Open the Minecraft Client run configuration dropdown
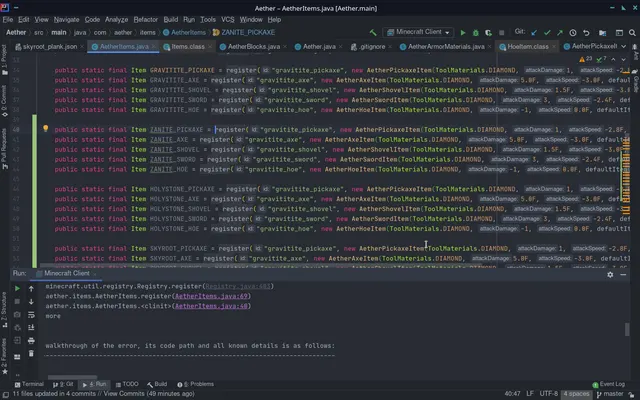 pyautogui.click(x=418, y=32)
